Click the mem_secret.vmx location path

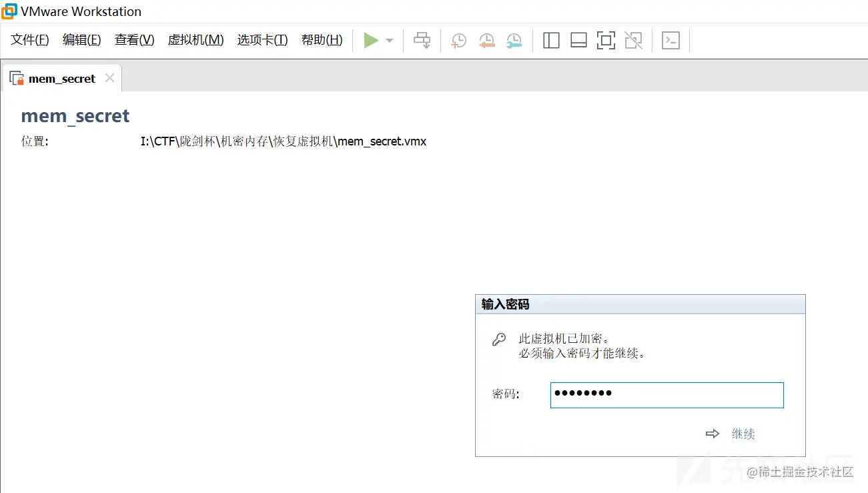point(284,141)
